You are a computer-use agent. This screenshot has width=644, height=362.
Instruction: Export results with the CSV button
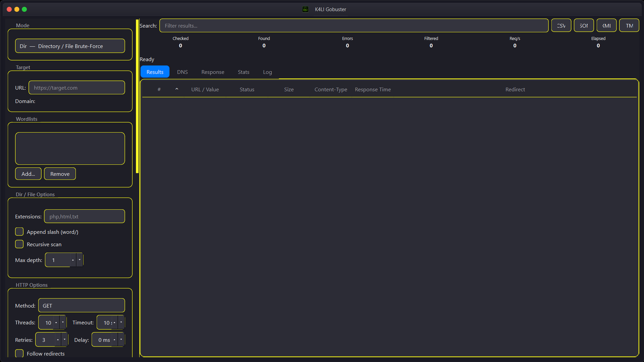click(x=561, y=25)
